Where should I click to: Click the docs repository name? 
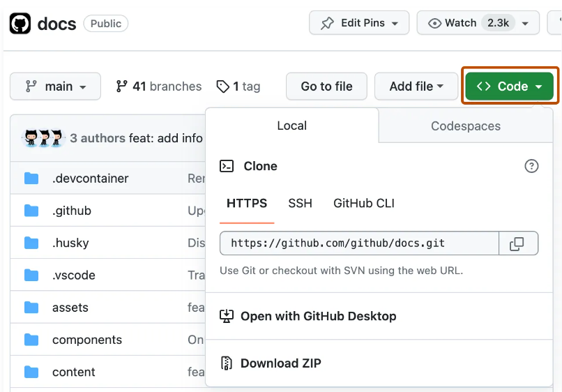coord(56,24)
